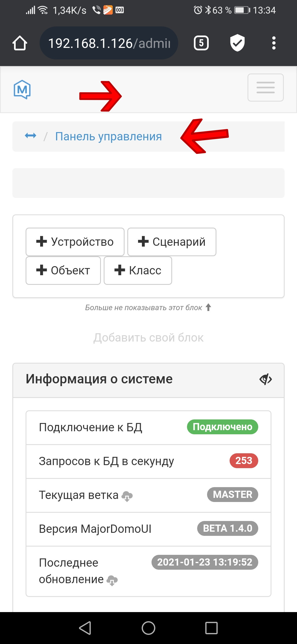This screenshot has width=297, height=644.
Task: Tap the MASTER branch badge
Action: [233, 495]
